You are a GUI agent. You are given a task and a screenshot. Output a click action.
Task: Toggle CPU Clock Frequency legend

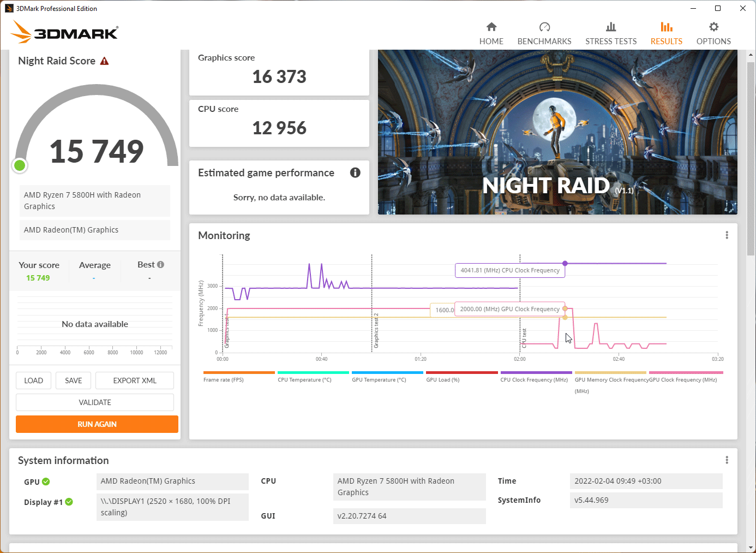[536, 377]
